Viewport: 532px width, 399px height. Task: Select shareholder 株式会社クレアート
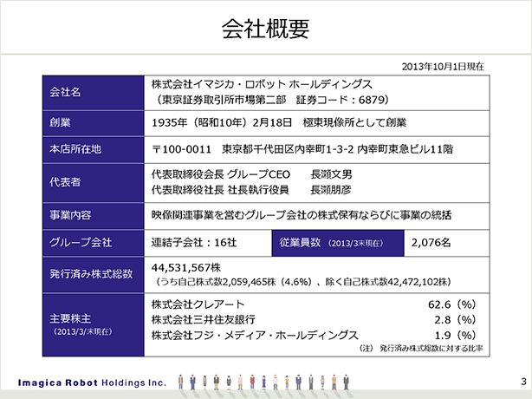[198, 304]
